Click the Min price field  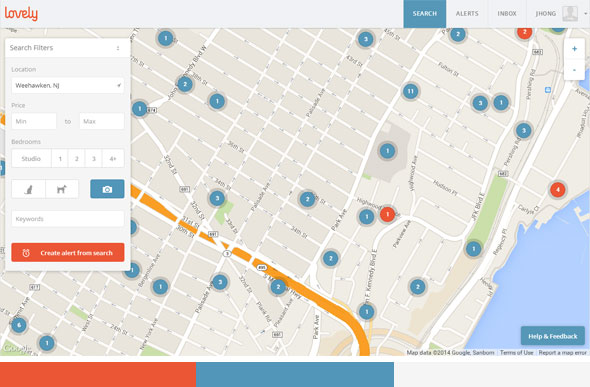34,121
